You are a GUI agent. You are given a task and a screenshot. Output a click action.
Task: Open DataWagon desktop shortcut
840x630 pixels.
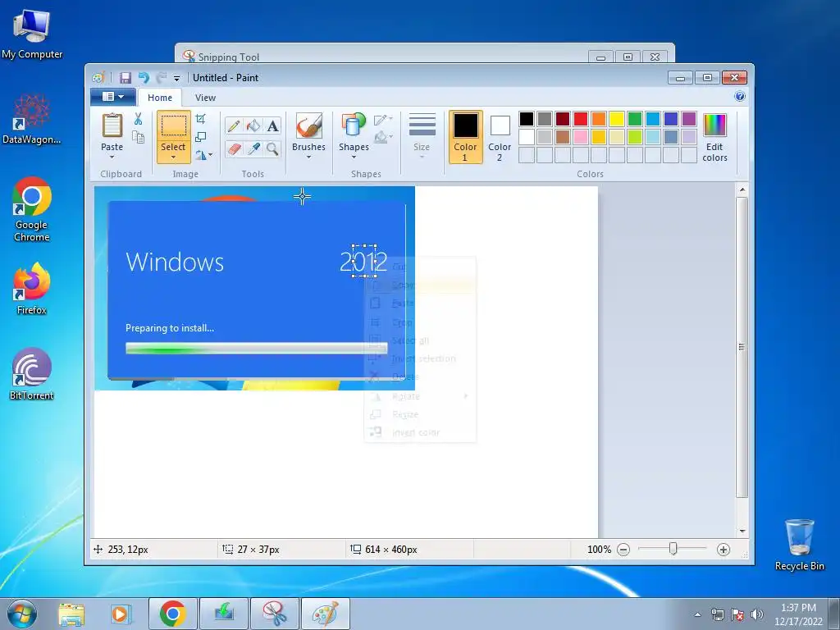[x=32, y=119]
